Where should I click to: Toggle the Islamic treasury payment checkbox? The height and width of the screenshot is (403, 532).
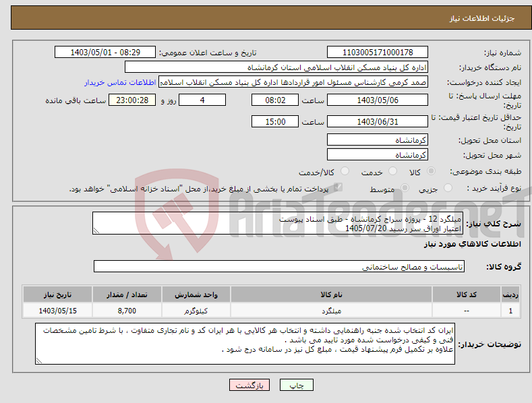pos(338,187)
